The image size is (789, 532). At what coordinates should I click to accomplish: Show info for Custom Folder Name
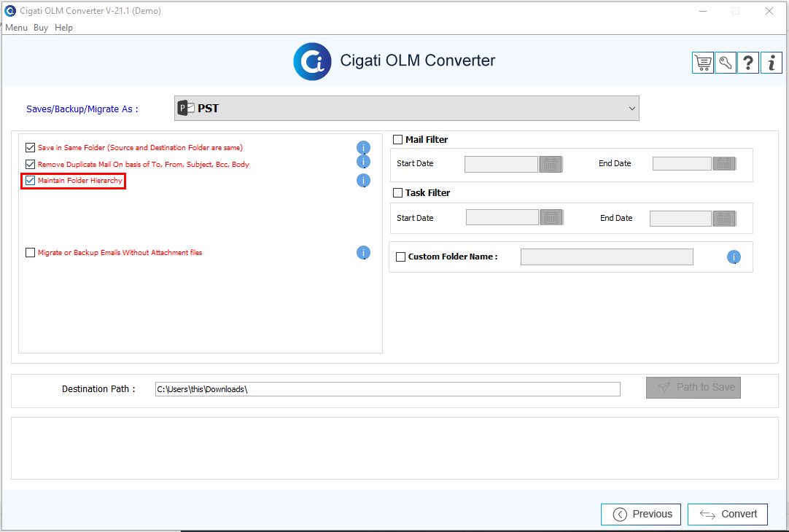734,257
